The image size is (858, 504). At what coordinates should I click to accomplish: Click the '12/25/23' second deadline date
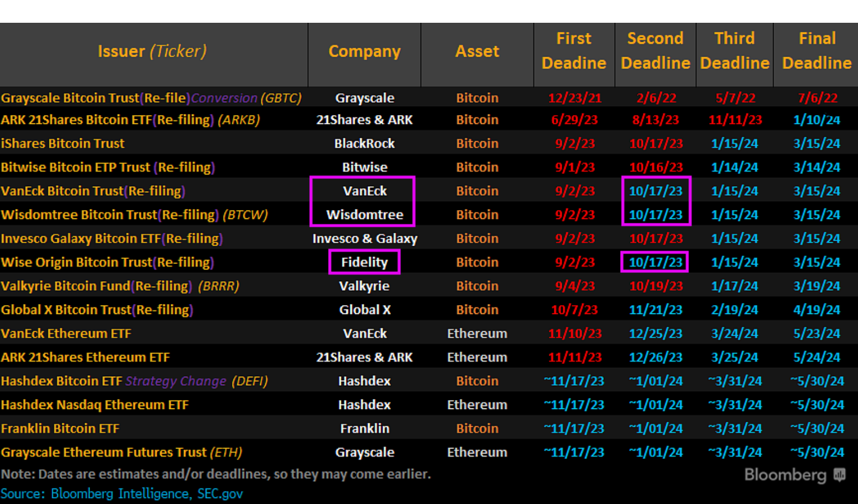coord(656,333)
